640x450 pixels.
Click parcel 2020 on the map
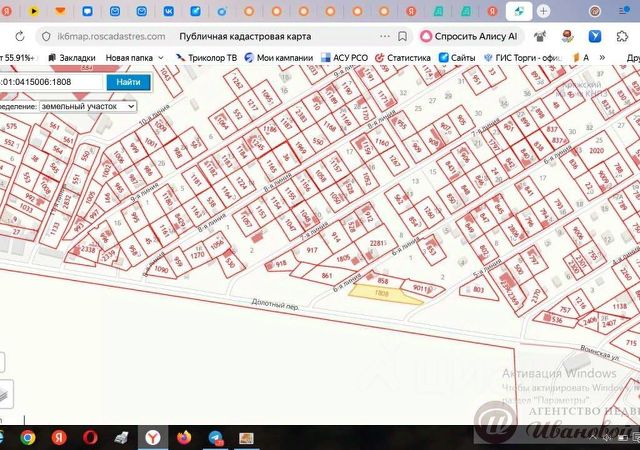pyautogui.click(x=596, y=150)
